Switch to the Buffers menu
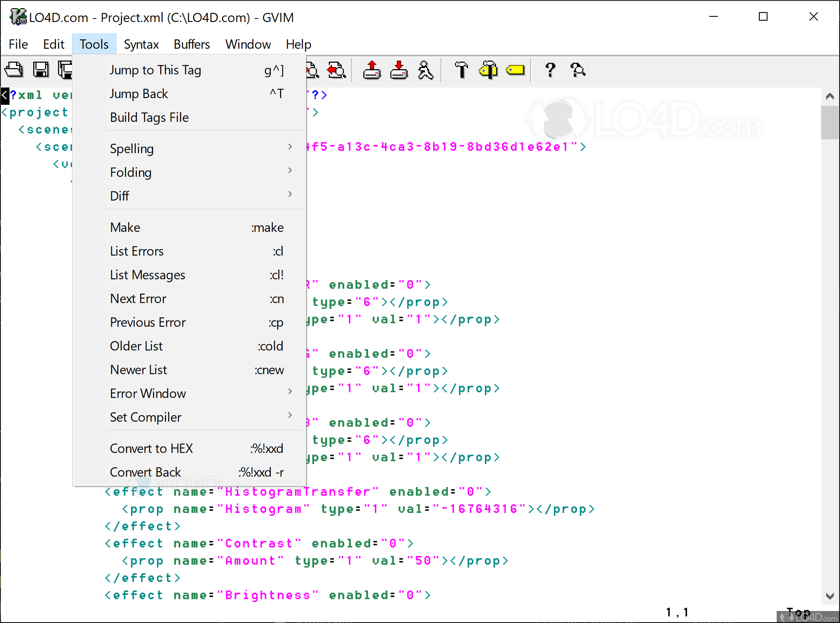This screenshot has height=623, width=840. [x=192, y=44]
